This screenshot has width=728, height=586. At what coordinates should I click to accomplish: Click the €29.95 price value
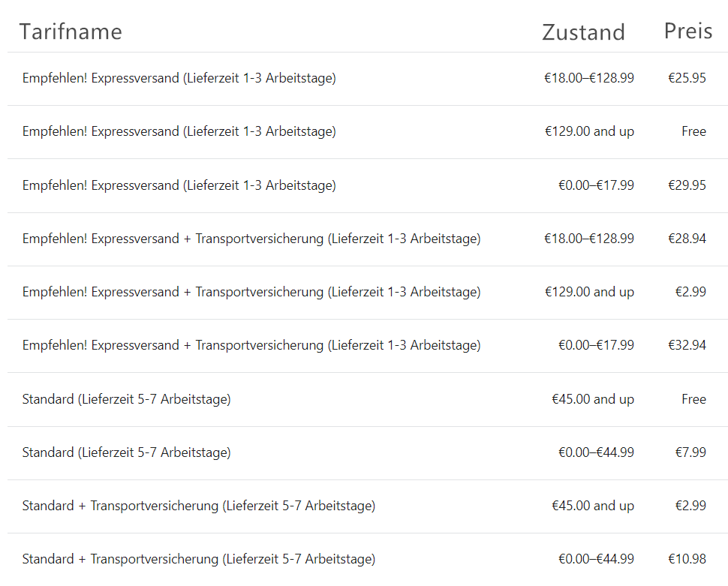[687, 185]
